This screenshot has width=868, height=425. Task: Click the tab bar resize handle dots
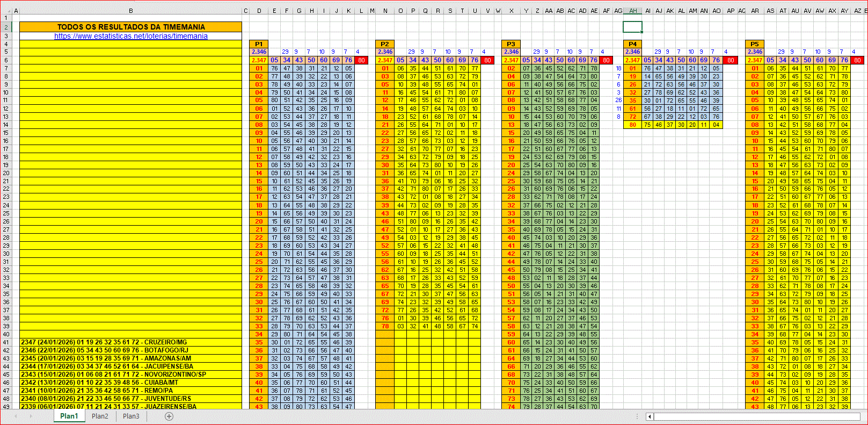(638, 416)
